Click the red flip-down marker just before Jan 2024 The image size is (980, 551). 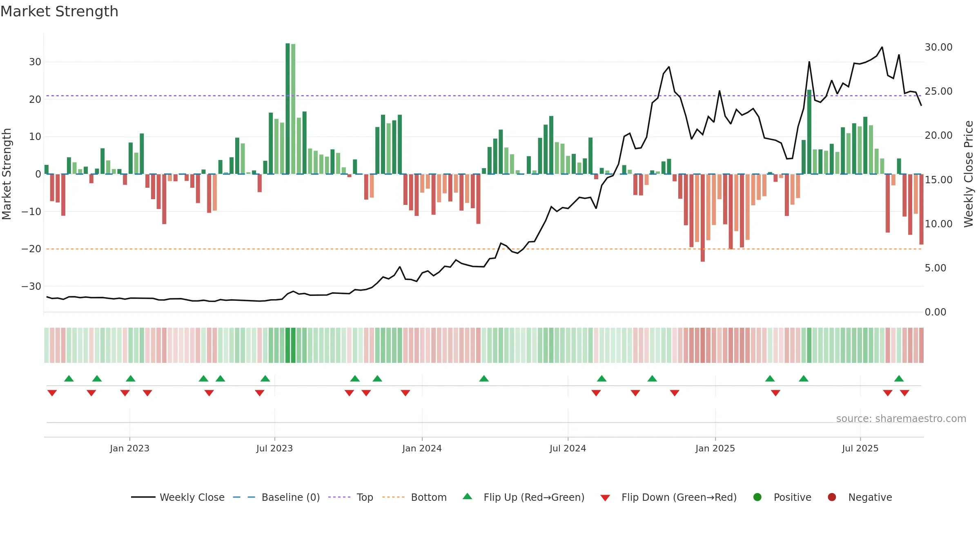click(x=405, y=393)
